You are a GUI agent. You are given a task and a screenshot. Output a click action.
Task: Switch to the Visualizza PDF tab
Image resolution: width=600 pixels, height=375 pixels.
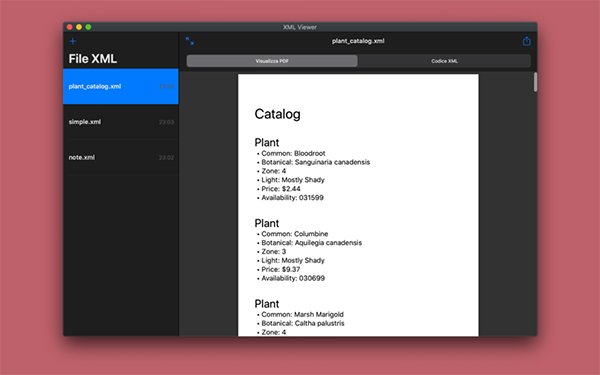coord(272,61)
